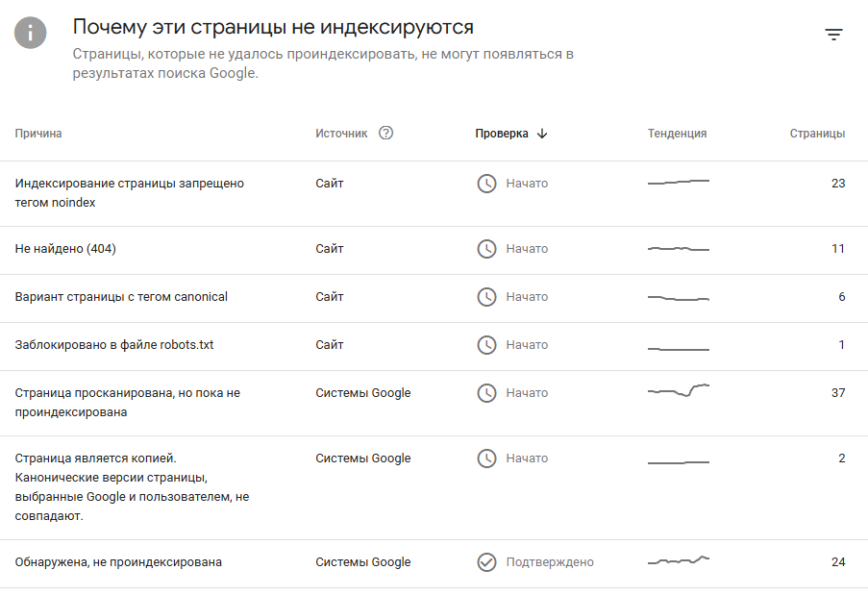Click the heading Почему эти страницы не индексируются
Image resolution: width=868 pixels, height=595 pixels.
(273, 27)
